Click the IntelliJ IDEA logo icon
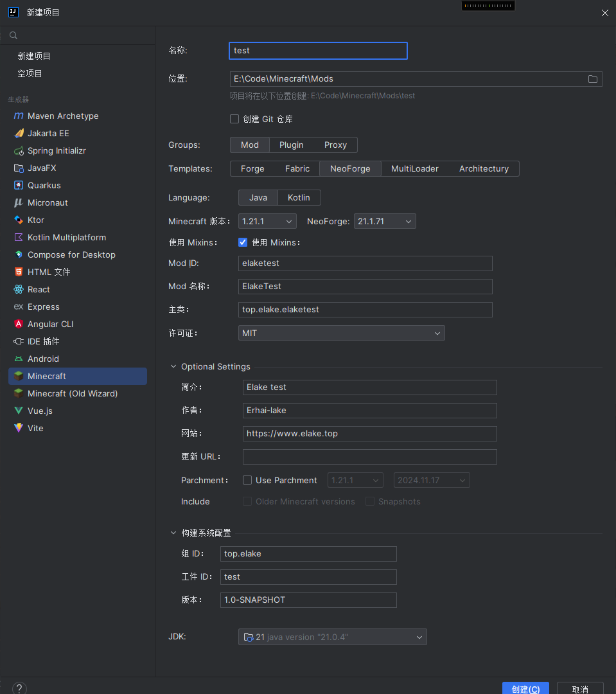The height and width of the screenshot is (694, 616). (13, 12)
